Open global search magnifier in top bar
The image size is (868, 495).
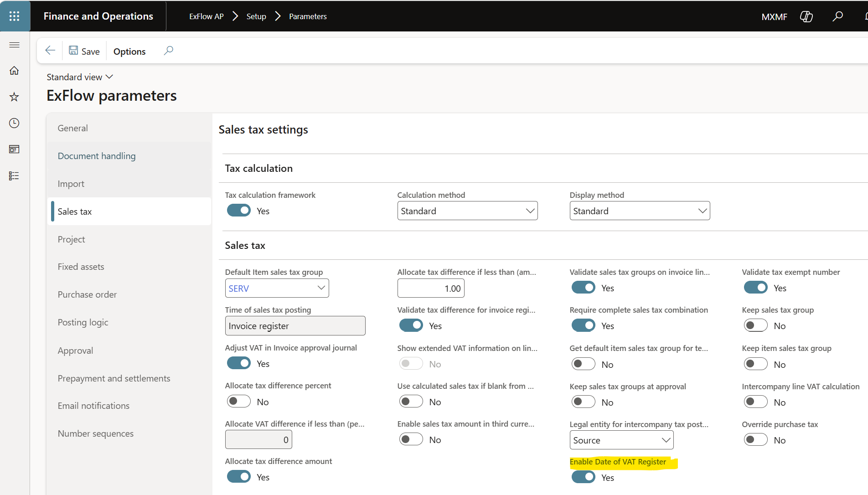[837, 16]
